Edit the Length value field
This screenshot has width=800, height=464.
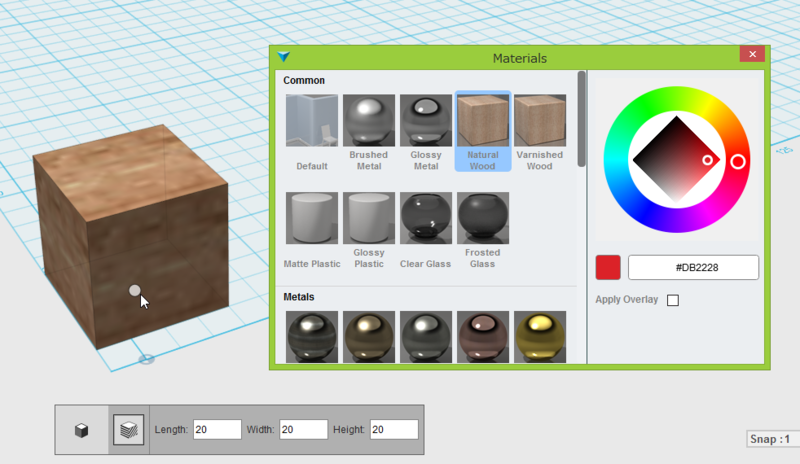(217, 430)
